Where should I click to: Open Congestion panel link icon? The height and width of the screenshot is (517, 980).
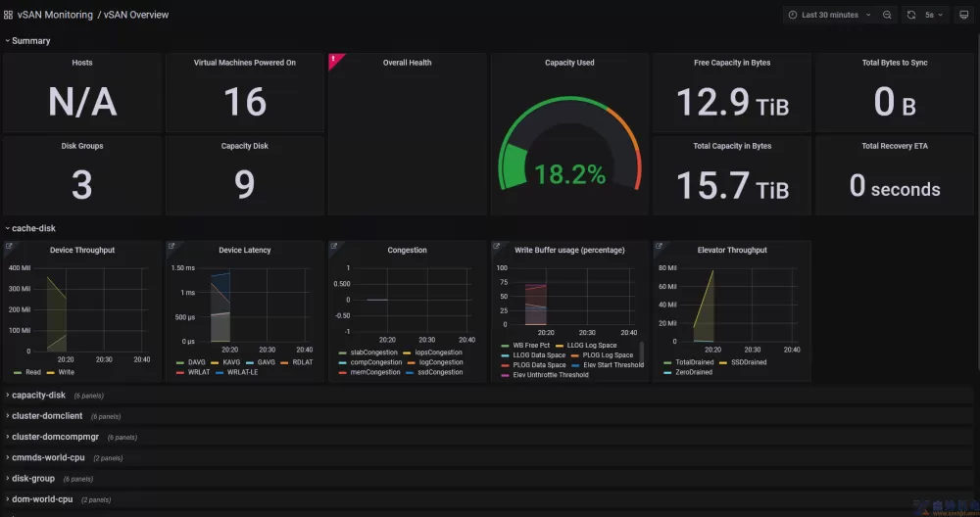(x=334, y=246)
